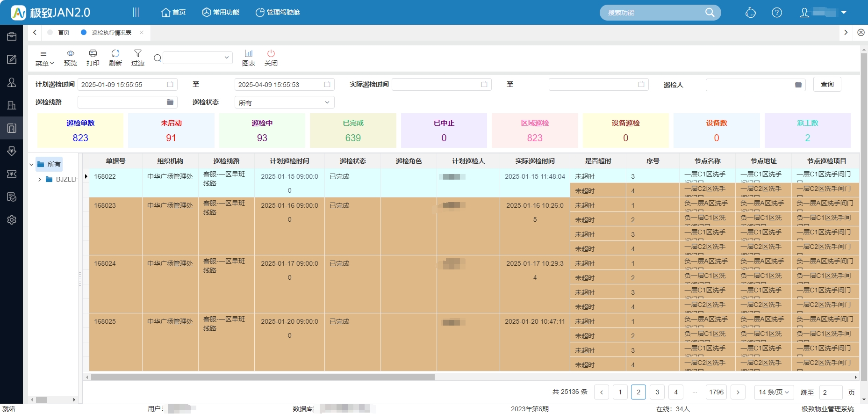Click the settings gear in left sidebar
868x414 pixels.
tap(12, 220)
